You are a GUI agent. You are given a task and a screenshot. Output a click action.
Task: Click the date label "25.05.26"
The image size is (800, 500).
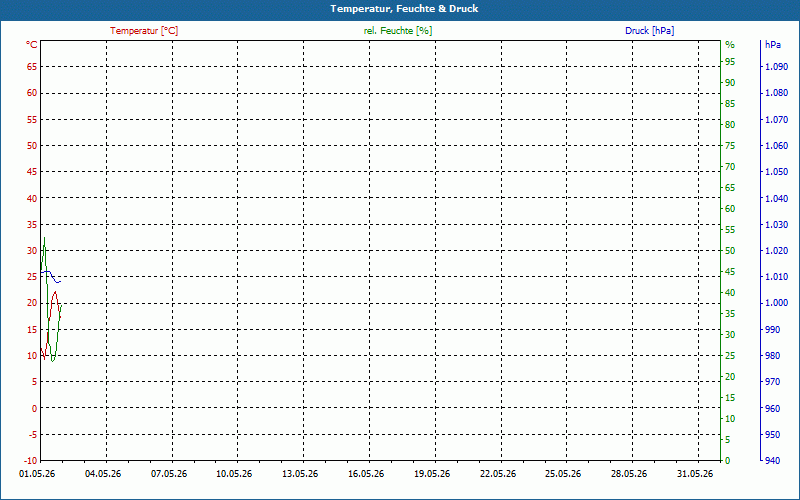(563, 474)
